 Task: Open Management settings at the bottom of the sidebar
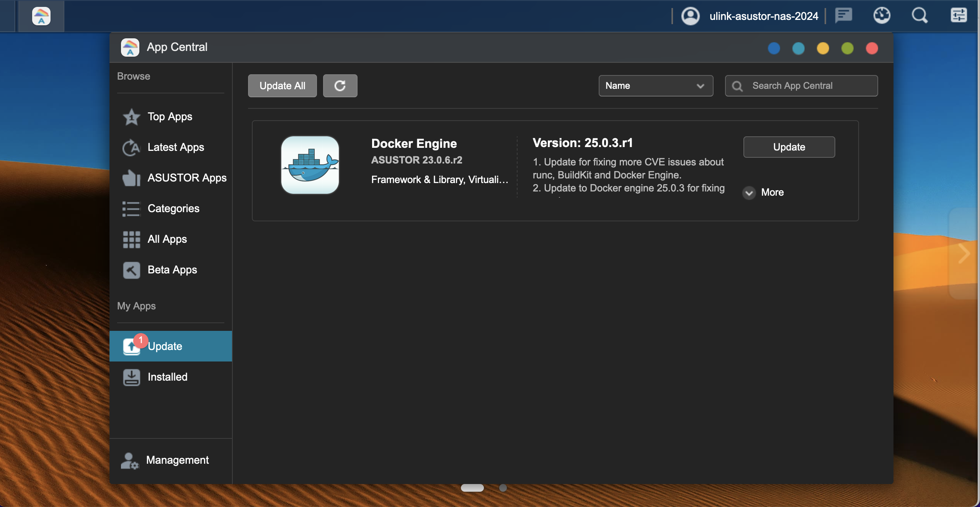click(x=177, y=460)
